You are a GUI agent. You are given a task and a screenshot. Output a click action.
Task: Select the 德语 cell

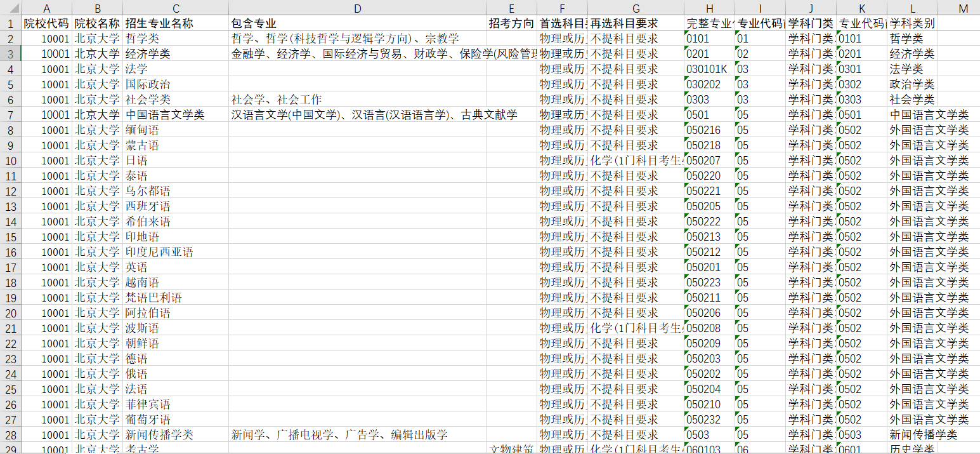(x=176, y=359)
